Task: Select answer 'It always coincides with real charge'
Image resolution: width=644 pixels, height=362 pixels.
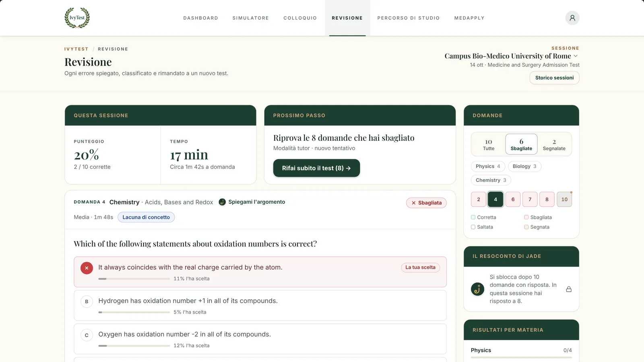Action: coord(260,272)
